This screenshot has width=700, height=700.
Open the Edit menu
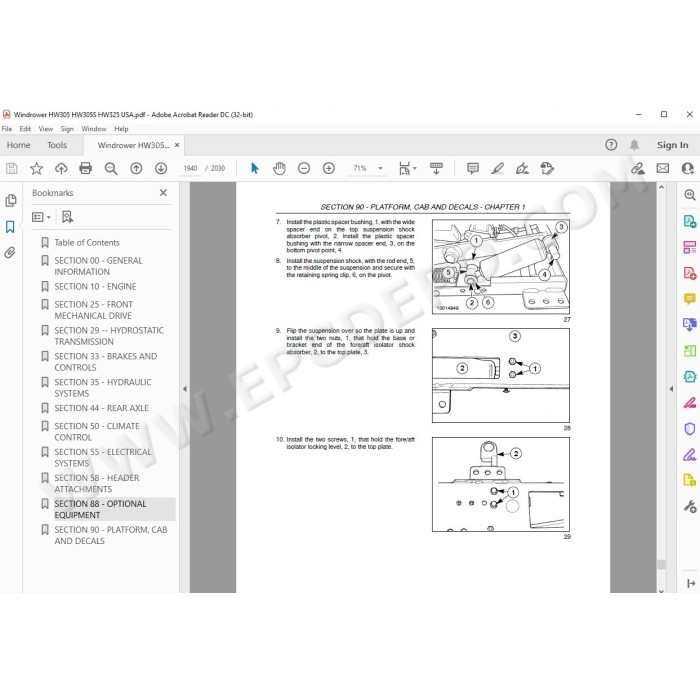pos(25,129)
